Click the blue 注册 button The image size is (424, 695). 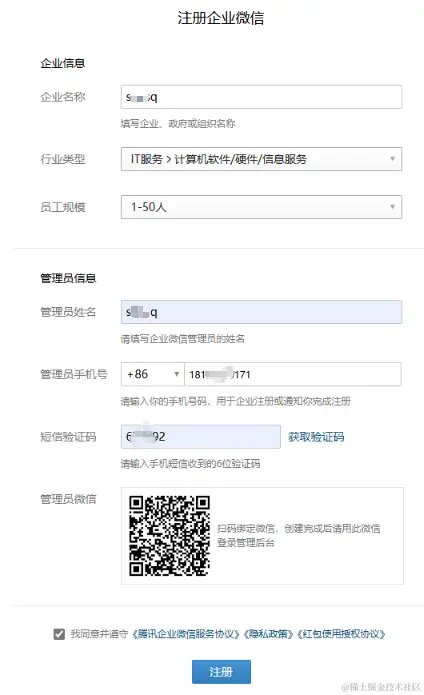(222, 672)
